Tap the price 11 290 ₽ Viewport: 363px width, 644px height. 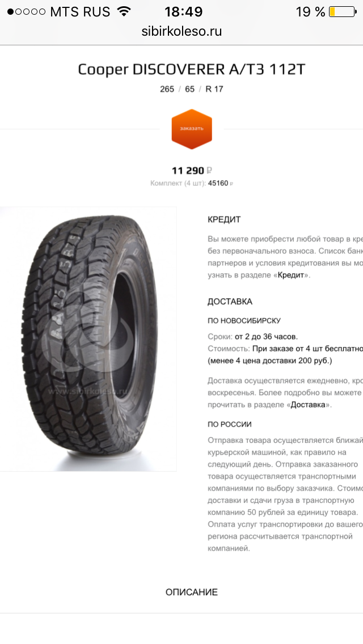(x=192, y=171)
